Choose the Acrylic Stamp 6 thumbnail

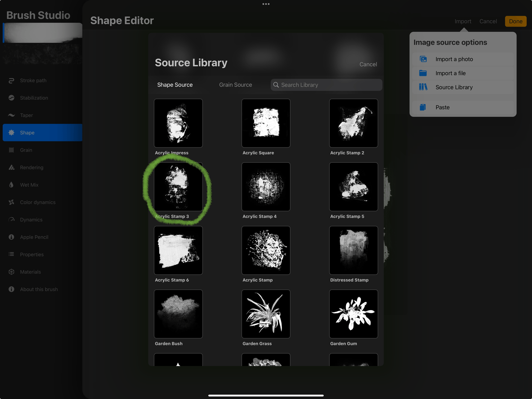[x=178, y=250]
